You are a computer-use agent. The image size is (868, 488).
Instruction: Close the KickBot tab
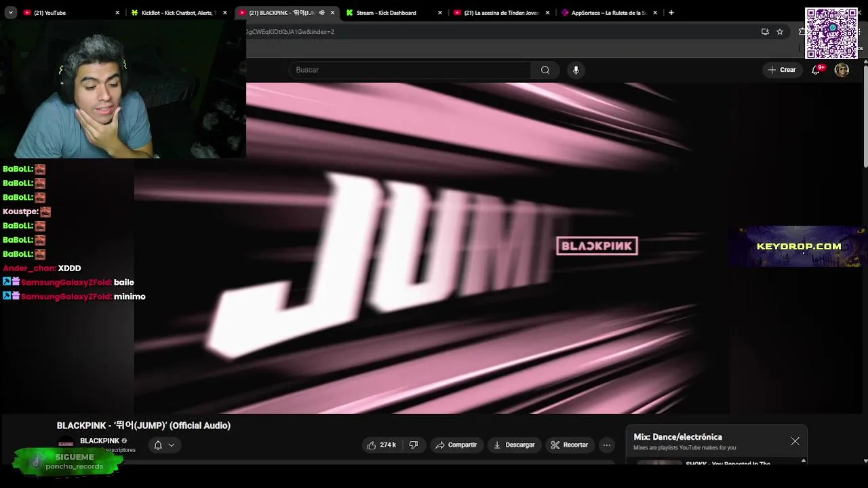[225, 13]
